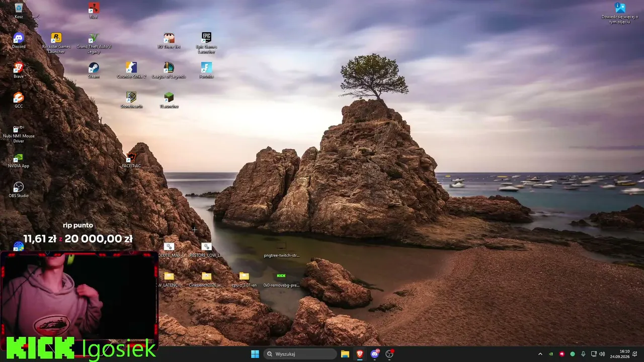Select the RESTORE_LOW_L... script file
The image size is (644, 362).
[x=206, y=250]
